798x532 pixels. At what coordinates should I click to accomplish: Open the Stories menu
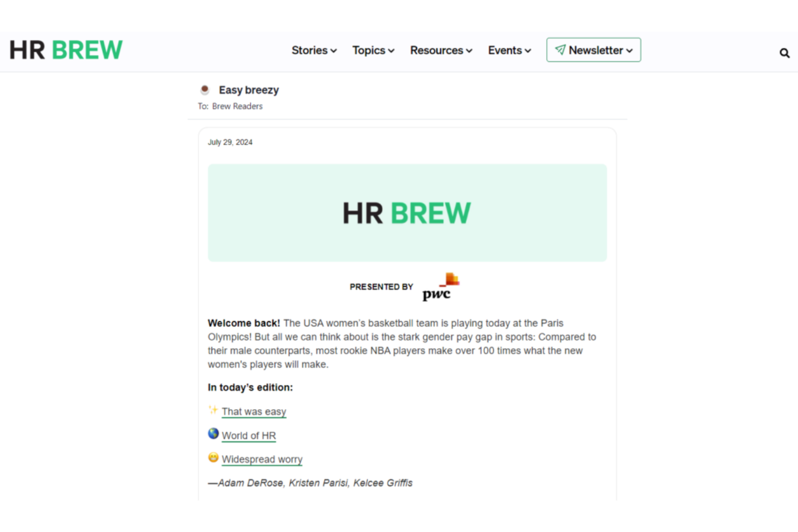tap(314, 50)
